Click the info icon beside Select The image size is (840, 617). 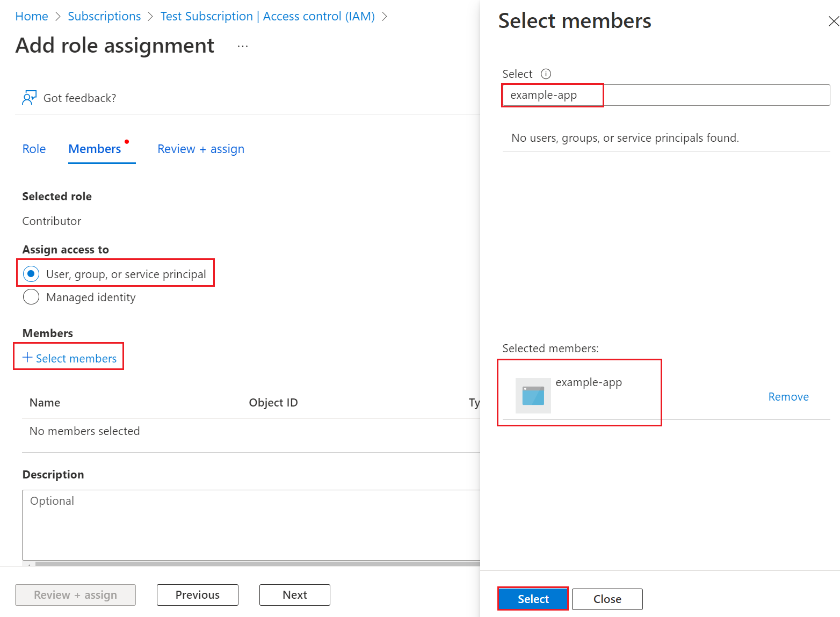pyautogui.click(x=546, y=74)
